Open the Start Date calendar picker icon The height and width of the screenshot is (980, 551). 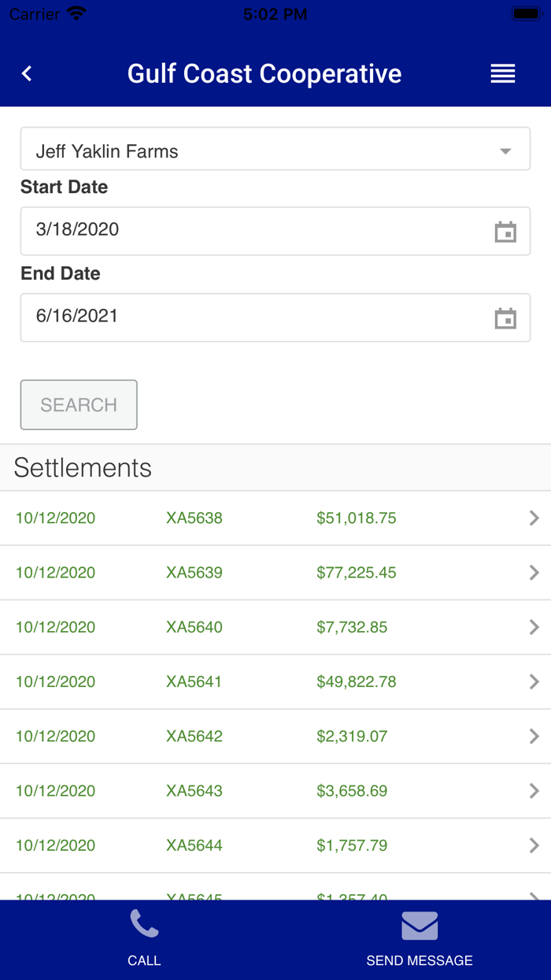(505, 232)
